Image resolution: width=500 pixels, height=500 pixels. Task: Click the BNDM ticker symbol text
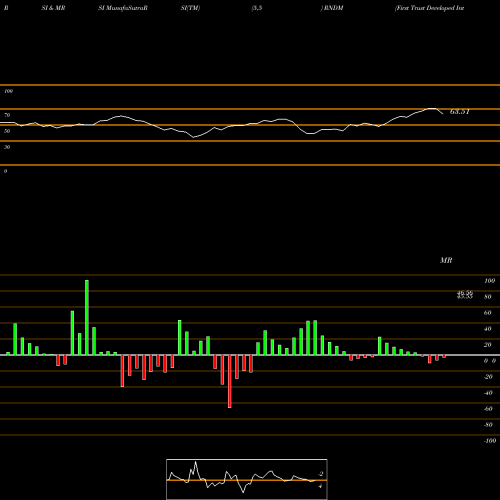click(333, 8)
